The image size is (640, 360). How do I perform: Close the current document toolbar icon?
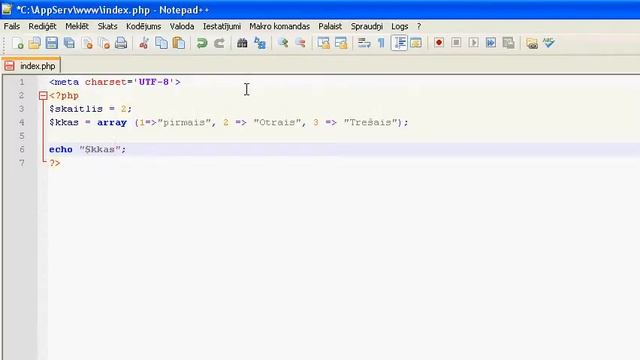tap(87, 43)
